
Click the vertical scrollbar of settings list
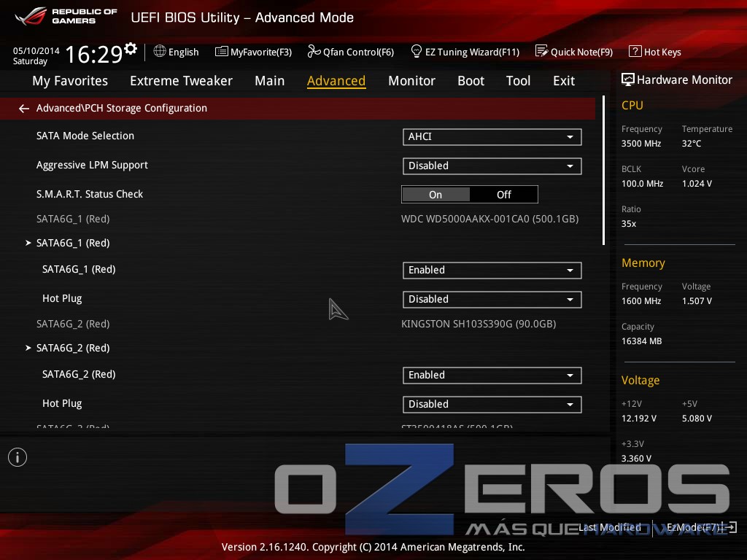603,170
